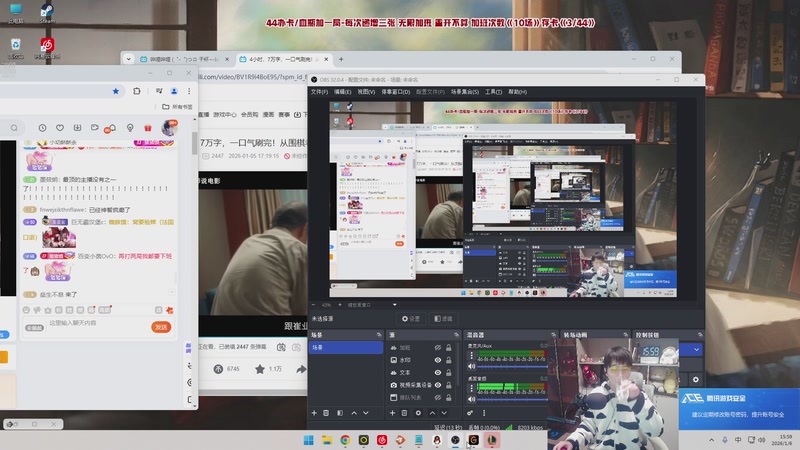Open the 场景集合(S) menu in OBS
800x450 pixels.
(x=465, y=92)
